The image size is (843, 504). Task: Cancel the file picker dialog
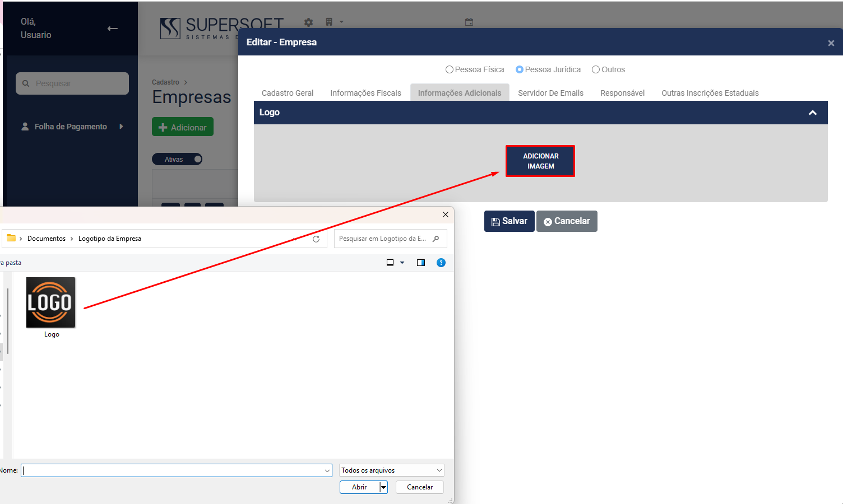pos(420,487)
